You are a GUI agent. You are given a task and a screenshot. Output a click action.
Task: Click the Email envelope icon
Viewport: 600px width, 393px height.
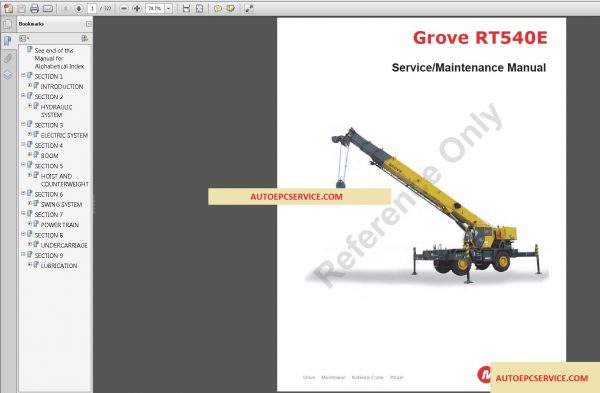point(48,8)
